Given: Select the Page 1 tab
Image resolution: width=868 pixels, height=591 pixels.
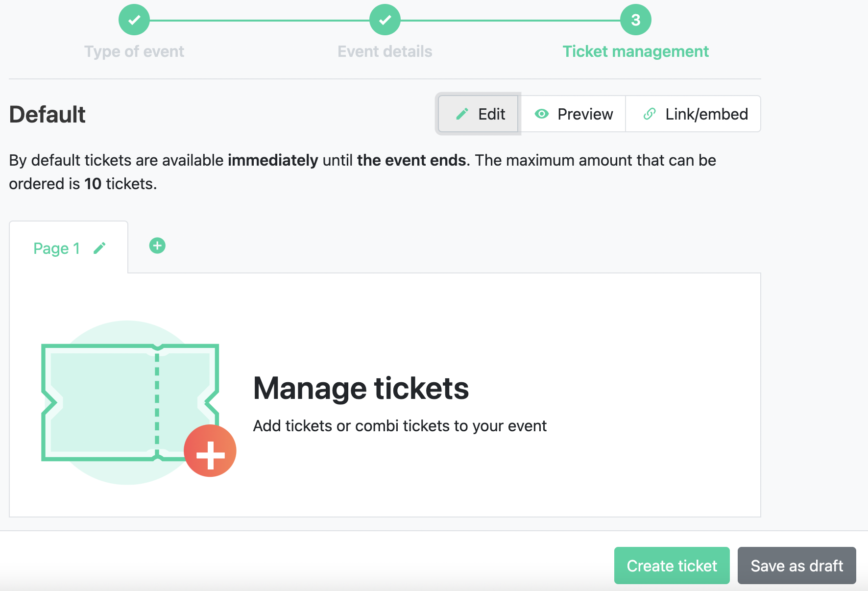Looking at the screenshot, I should pyautogui.click(x=69, y=247).
